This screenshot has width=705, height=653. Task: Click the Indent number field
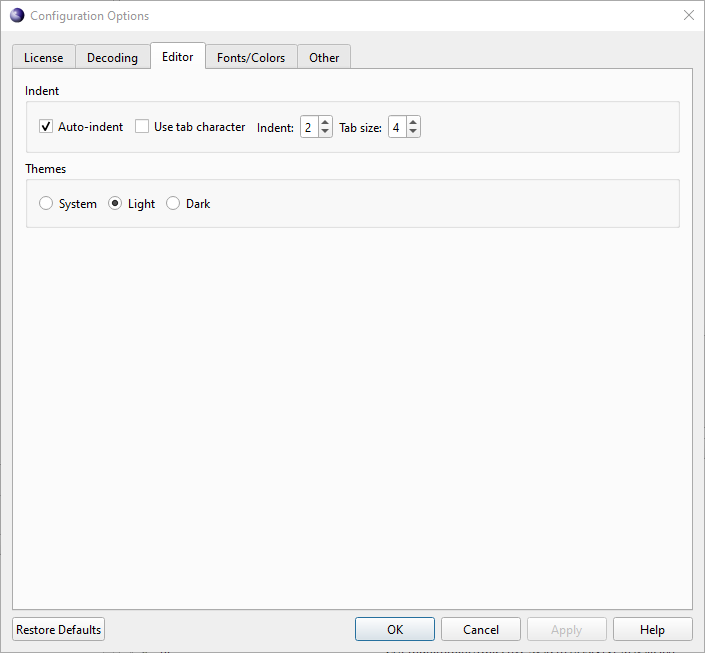(x=309, y=127)
